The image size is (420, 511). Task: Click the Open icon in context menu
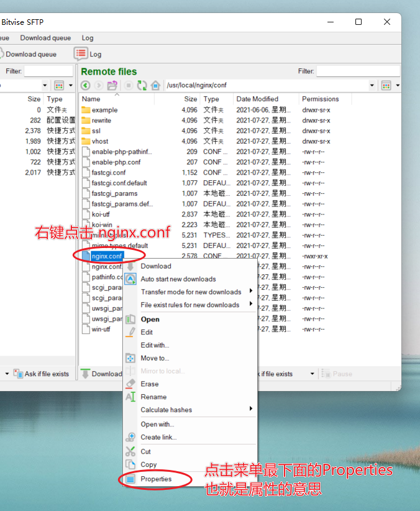[x=130, y=319]
